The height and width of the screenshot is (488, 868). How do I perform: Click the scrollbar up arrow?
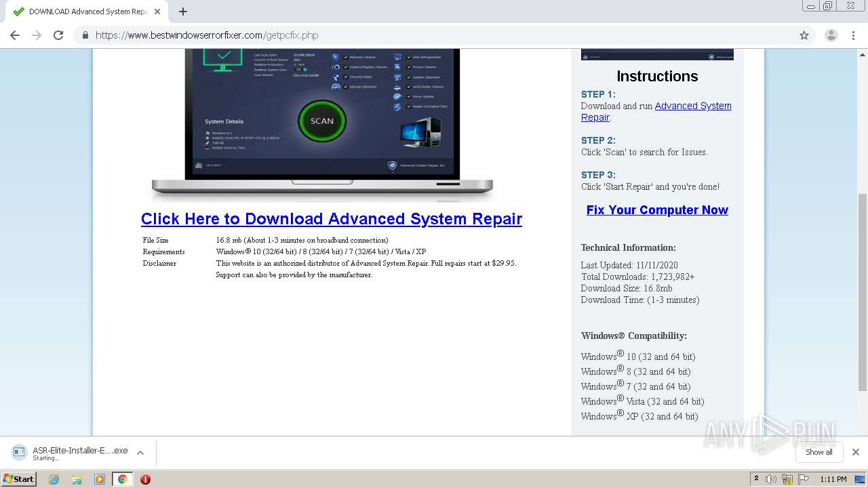(863, 54)
